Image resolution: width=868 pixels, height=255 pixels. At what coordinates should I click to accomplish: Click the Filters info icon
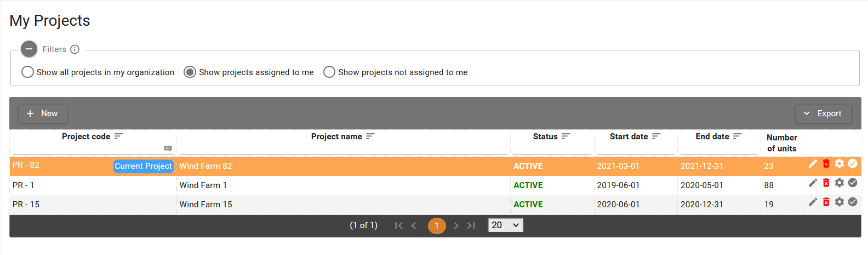[x=75, y=49]
